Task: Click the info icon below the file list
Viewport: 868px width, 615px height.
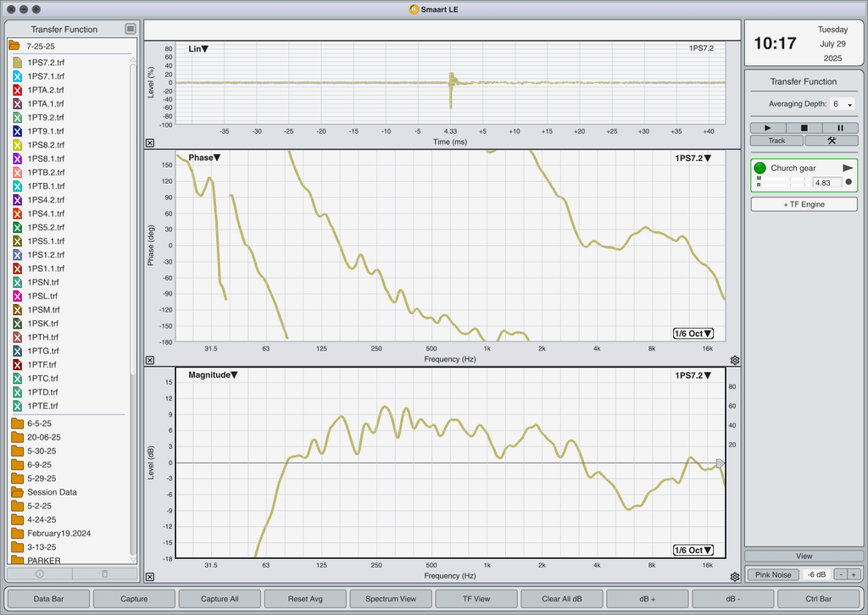Action: point(39,574)
